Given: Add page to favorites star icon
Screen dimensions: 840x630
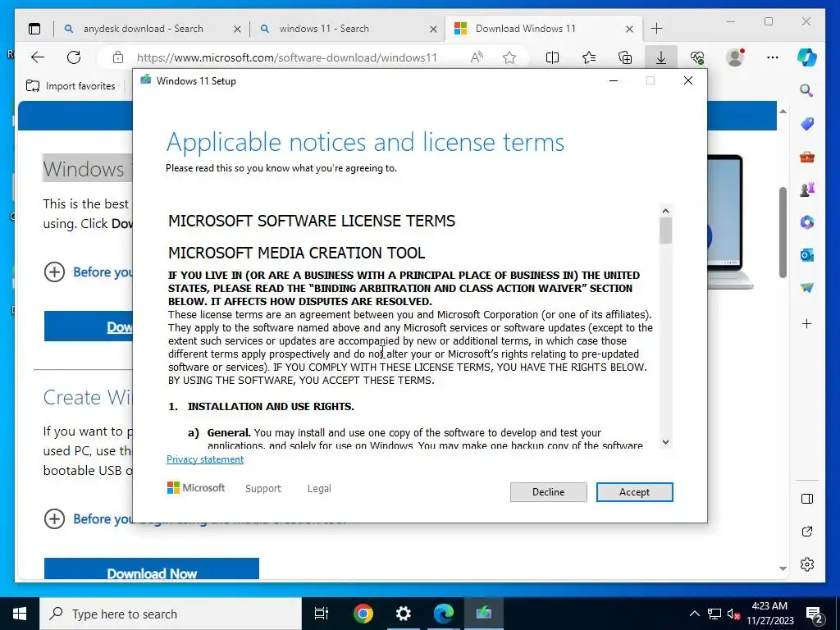Looking at the screenshot, I should 509,57.
